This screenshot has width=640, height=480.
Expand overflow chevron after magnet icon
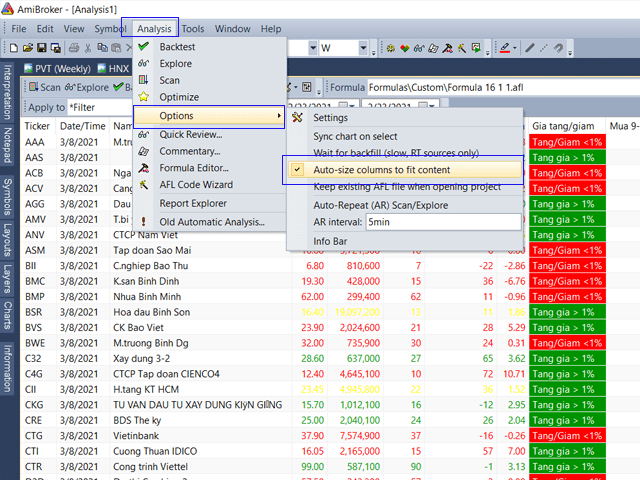click(x=570, y=51)
